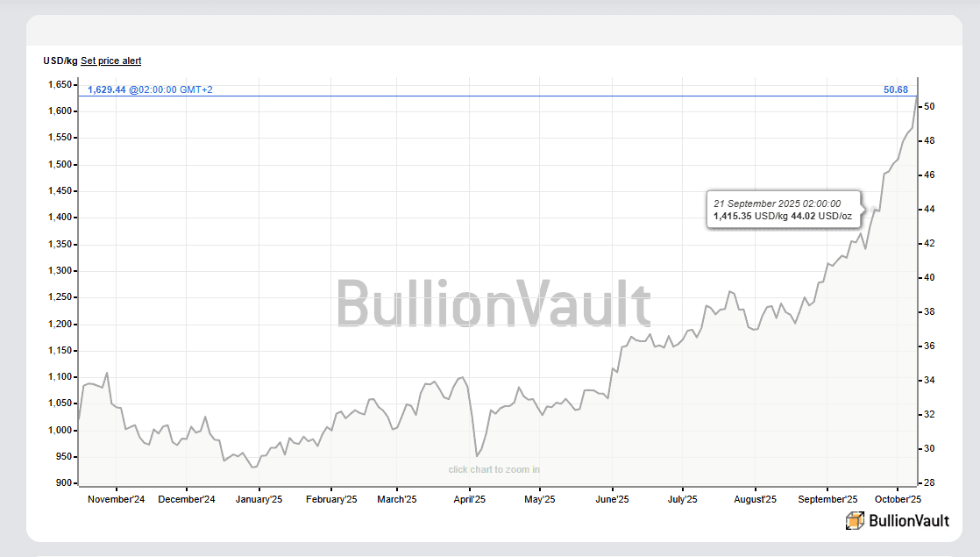
Task: Select June'25 on the time axis
Action: [612, 499]
